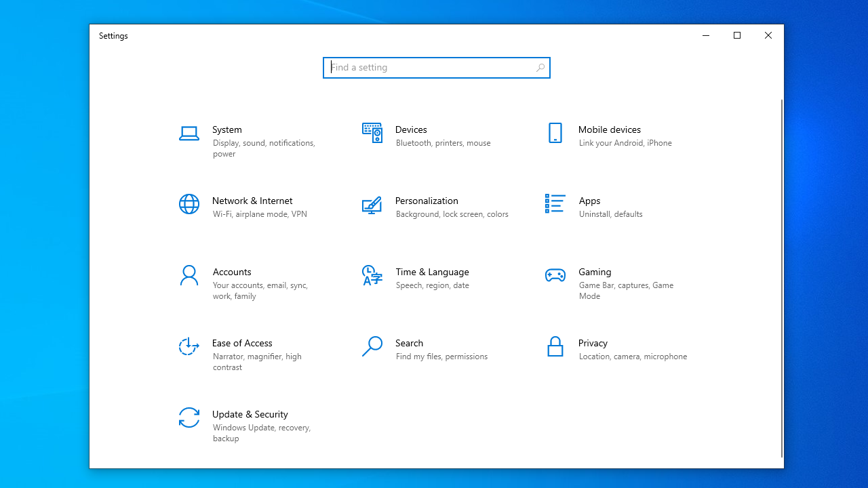Open Personalization using the paintbrush icon

pyautogui.click(x=372, y=205)
